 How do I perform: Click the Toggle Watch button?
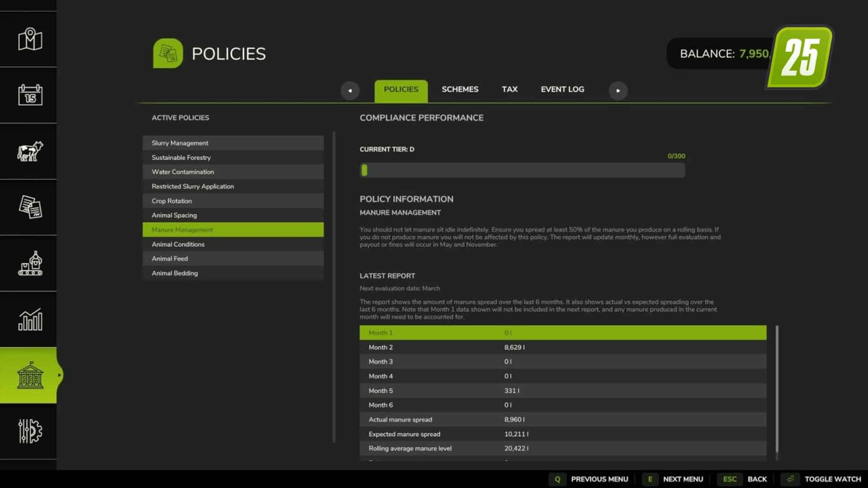833,479
